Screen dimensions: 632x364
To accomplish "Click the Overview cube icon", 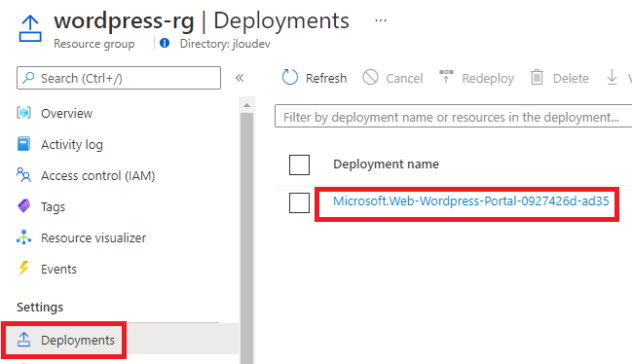I will [x=23, y=113].
